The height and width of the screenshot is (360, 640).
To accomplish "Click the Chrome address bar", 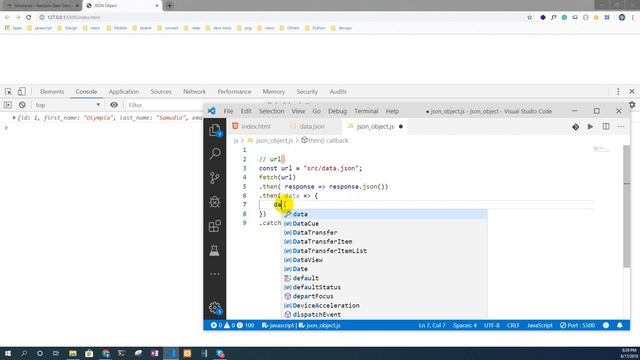I will (x=282, y=17).
